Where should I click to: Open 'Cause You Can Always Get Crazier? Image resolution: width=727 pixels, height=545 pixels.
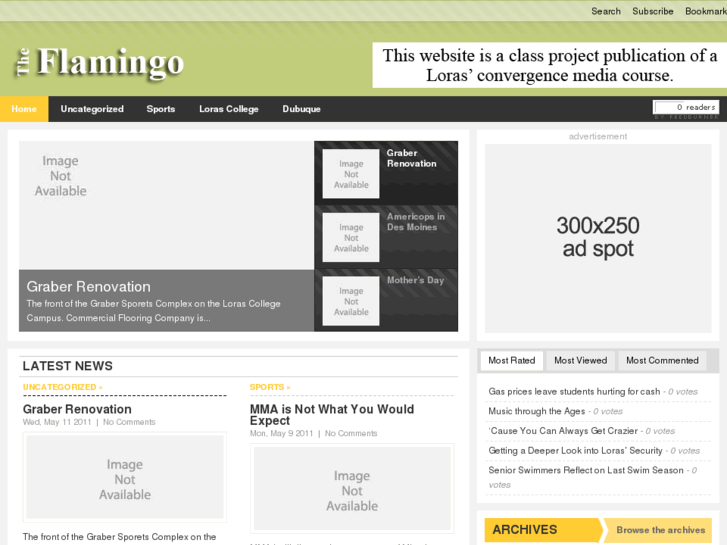pos(563,431)
